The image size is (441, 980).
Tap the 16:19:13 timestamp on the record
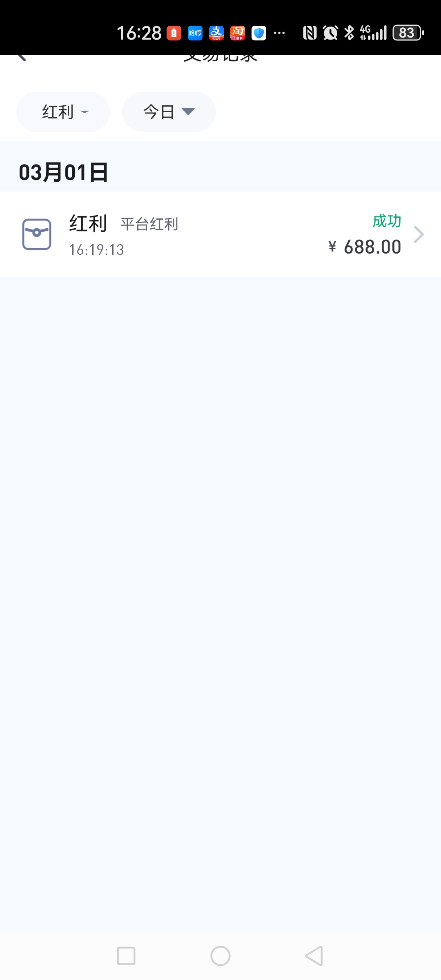97,250
